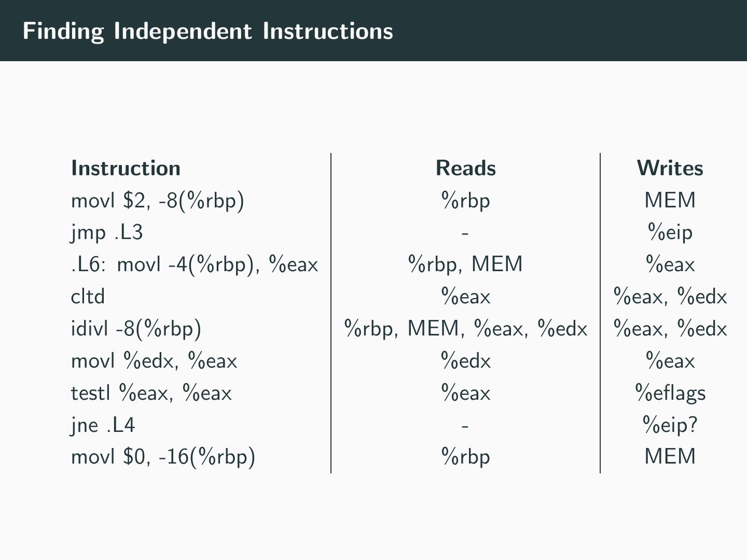Click the '%eip?' writes cell

pos(670,425)
